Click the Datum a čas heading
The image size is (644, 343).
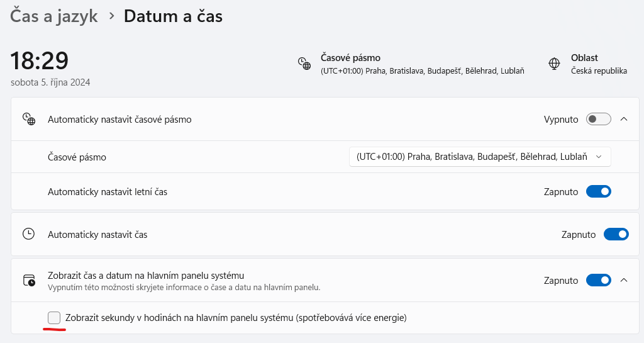coord(173,16)
